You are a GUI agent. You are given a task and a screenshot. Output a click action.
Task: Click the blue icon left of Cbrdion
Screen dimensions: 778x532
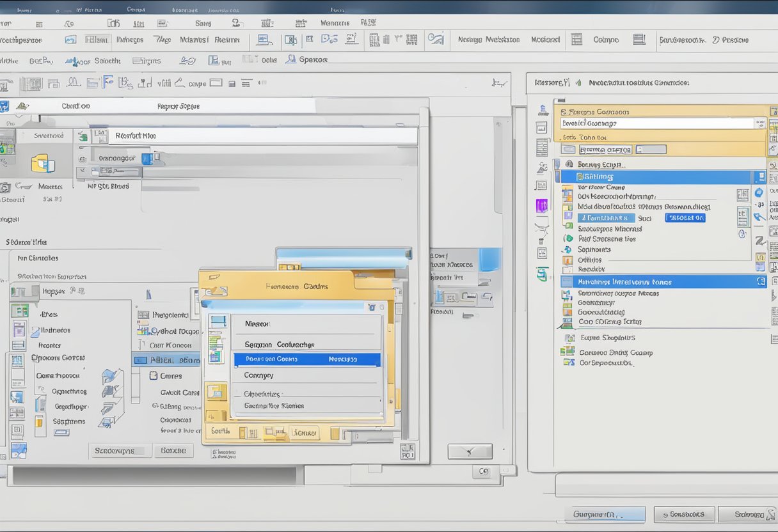coord(4,106)
